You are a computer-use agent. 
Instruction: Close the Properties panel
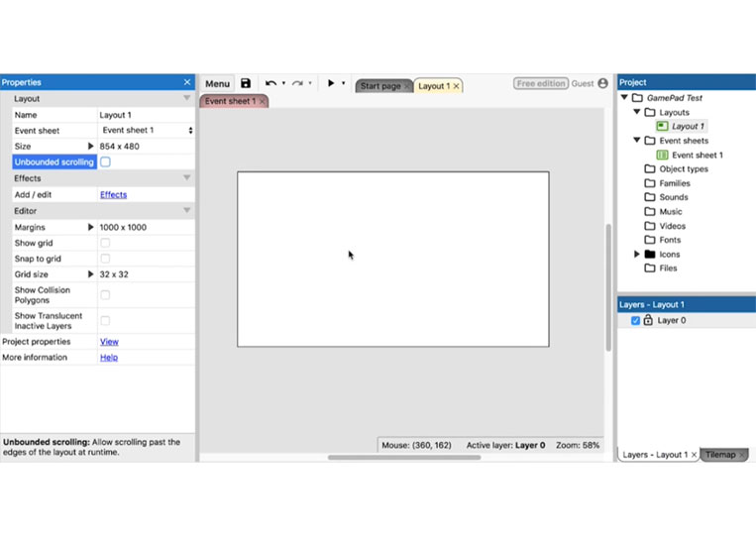coord(187,82)
